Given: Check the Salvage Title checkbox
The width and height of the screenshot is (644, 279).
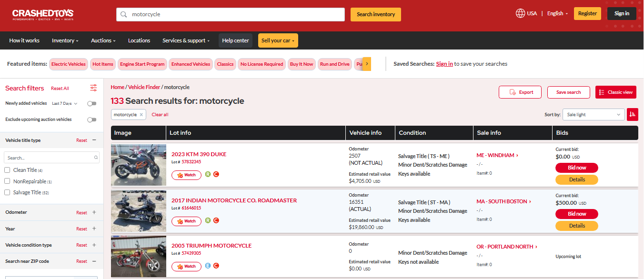Looking at the screenshot, I should pos(7,192).
